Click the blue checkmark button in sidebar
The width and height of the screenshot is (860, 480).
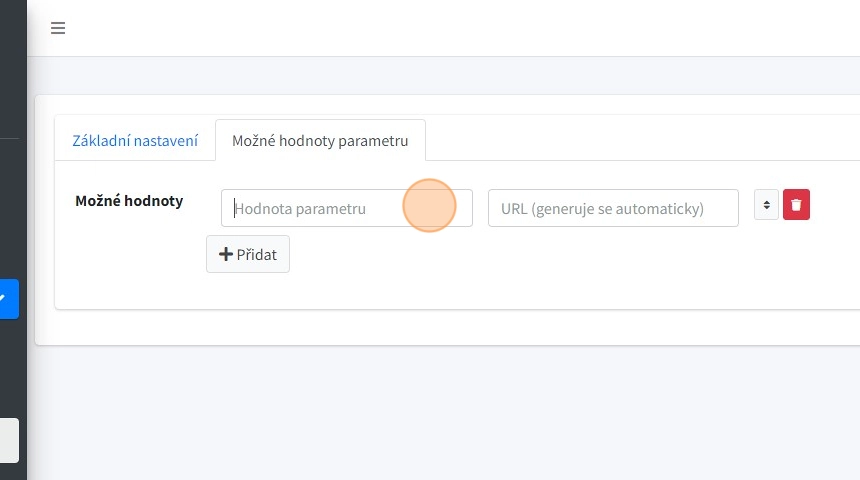[8, 298]
